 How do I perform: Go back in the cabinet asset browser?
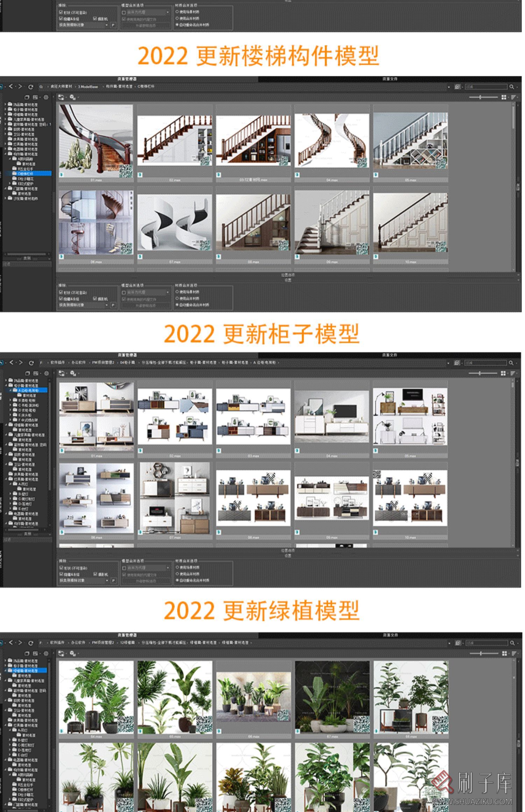[x=11, y=362]
